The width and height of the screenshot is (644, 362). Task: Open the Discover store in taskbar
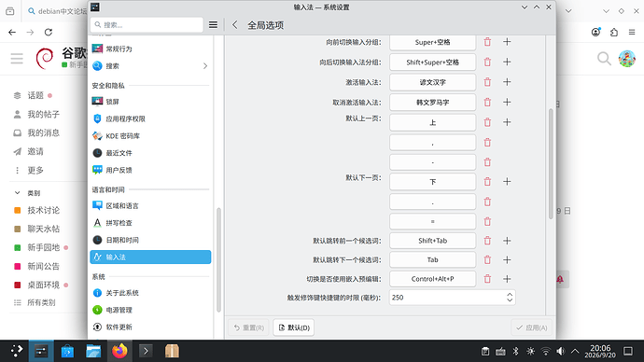point(67,351)
